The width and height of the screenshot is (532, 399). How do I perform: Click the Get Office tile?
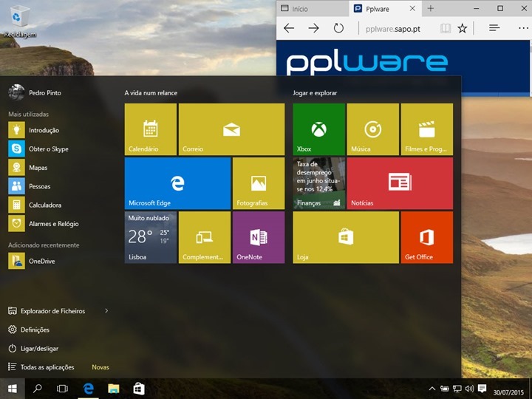[427, 237]
